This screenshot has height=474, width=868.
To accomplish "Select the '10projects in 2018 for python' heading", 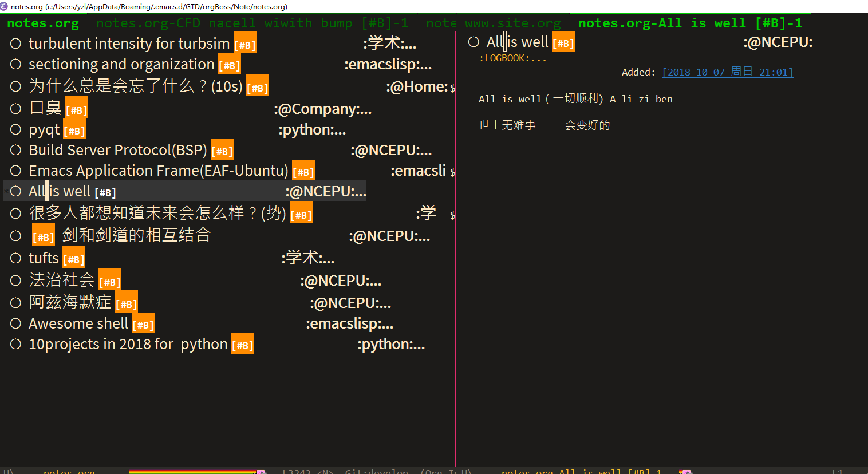I will pyautogui.click(x=128, y=344).
